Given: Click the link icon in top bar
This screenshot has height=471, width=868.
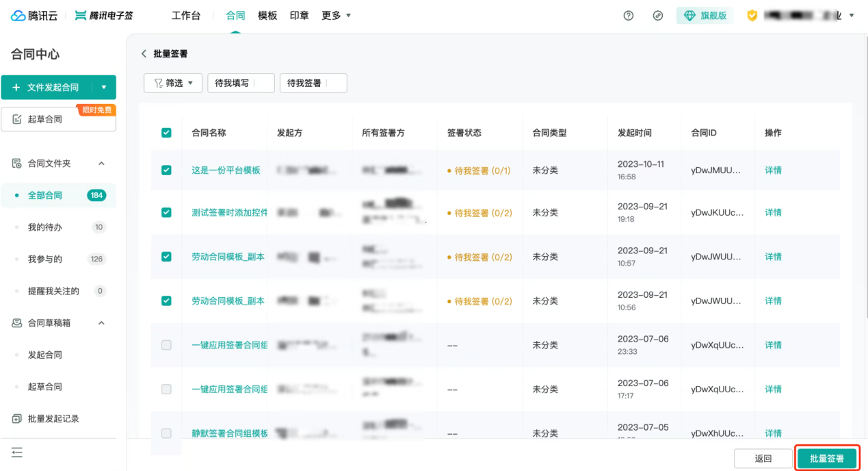Looking at the screenshot, I should pos(658,16).
